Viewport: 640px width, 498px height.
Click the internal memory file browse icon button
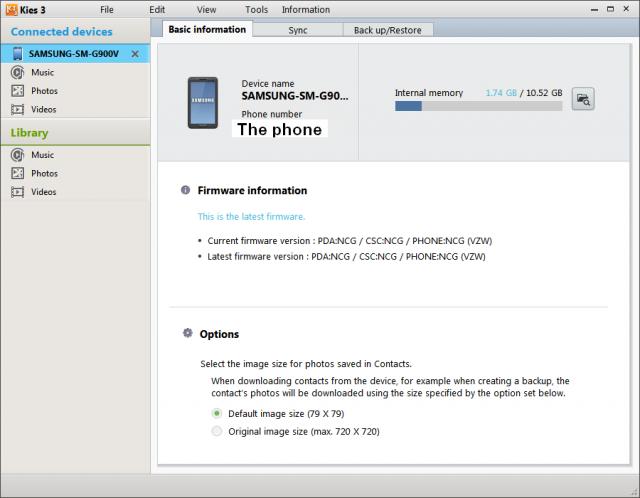coord(583,99)
